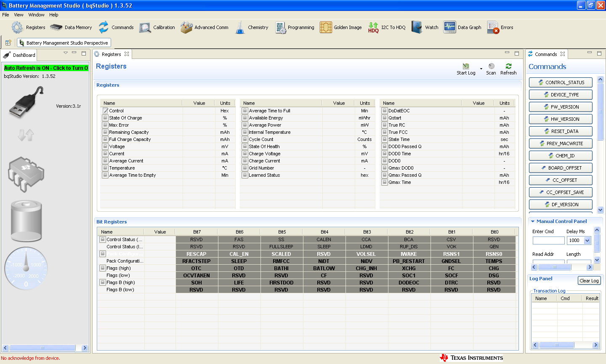The image size is (606, 364).
Task: Open the I2C To HDQ tool
Action: tap(387, 27)
